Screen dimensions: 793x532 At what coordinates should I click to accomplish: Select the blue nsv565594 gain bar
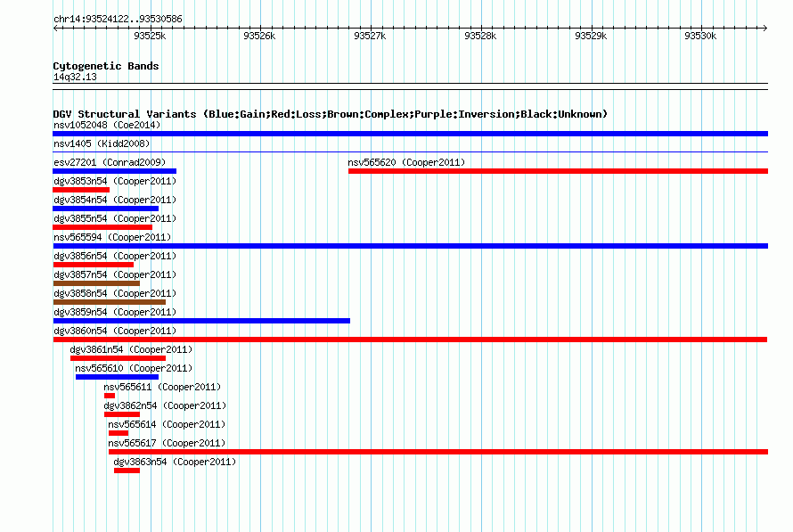(x=410, y=246)
